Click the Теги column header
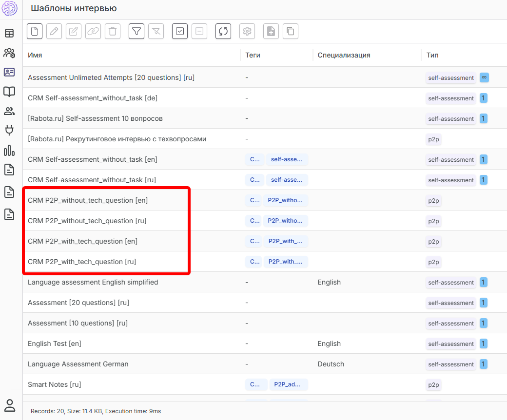507x420 pixels. pyautogui.click(x=253, y=55)
